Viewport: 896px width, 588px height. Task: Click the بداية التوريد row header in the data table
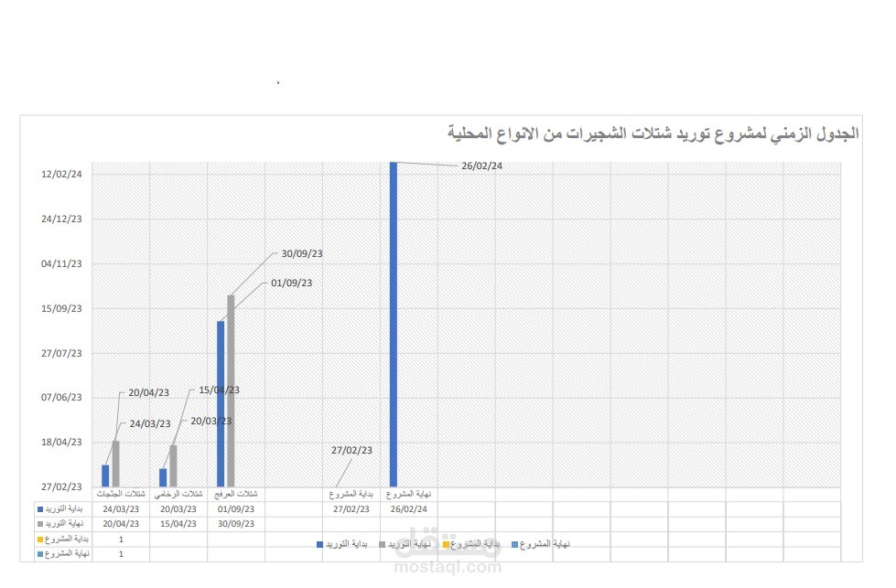(x=63, y=509)
